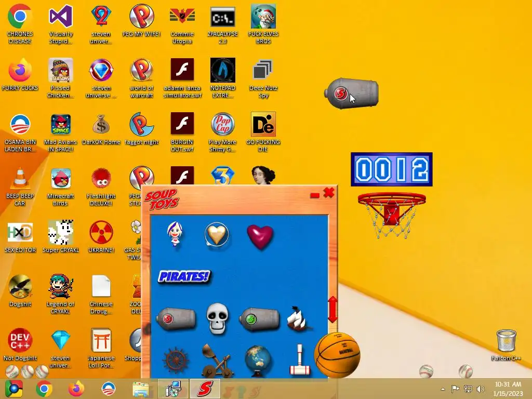Image resolution: width=532 pixels, height=399 pixels.
Task: Open the Falcon C++ recycle bin
Action: point(506,345)
